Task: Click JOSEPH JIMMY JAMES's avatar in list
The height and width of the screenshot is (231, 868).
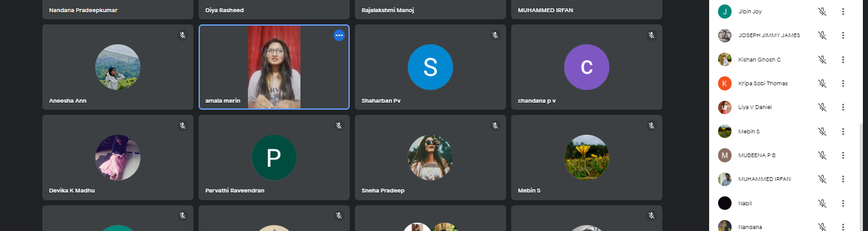Action: click(x=725, y=35)
